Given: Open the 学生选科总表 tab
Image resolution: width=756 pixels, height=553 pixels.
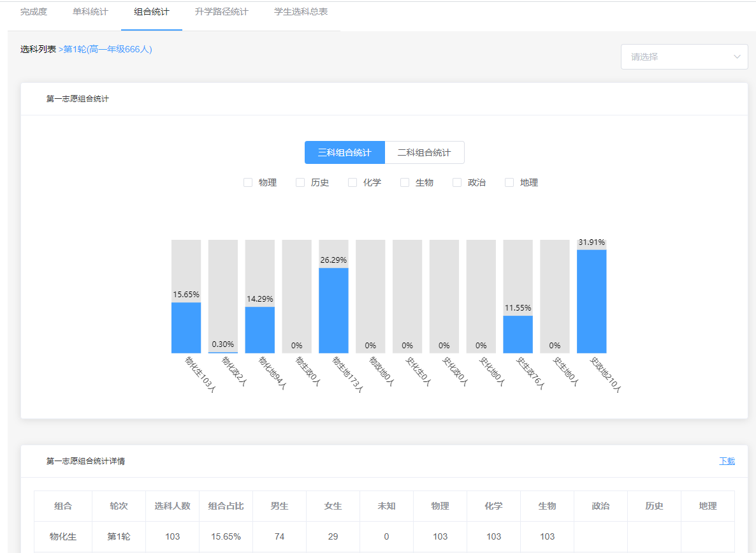Looking at the screenshot, I should coord(301,11).
